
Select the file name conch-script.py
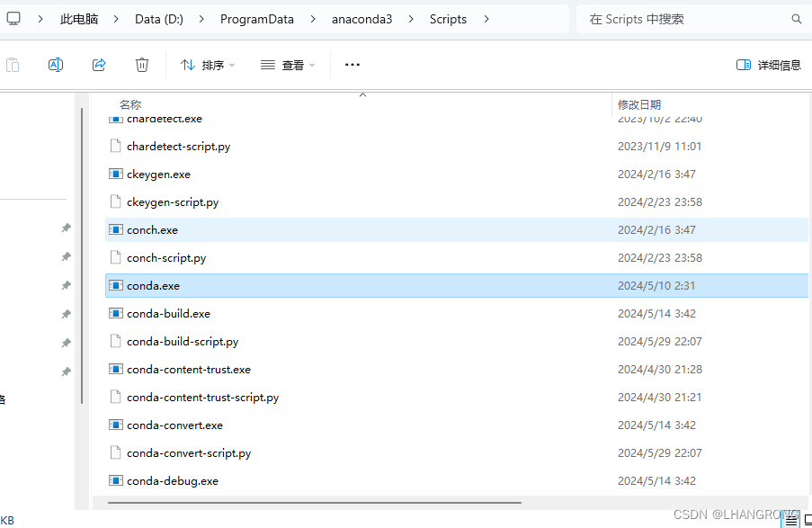point(166,258)
